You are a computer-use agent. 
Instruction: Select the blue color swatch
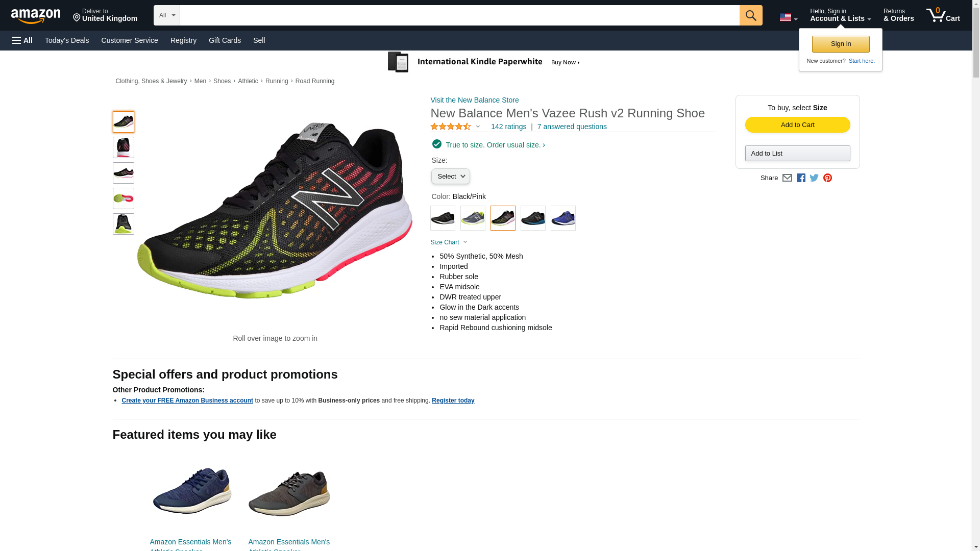(x=563, y=218)
